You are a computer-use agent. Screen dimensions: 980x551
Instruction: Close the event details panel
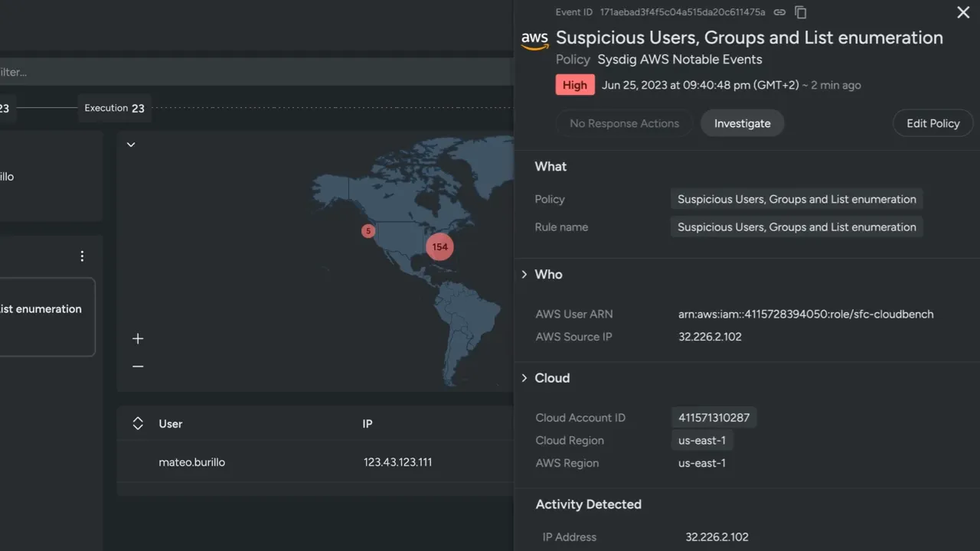[x=963, y=12]
